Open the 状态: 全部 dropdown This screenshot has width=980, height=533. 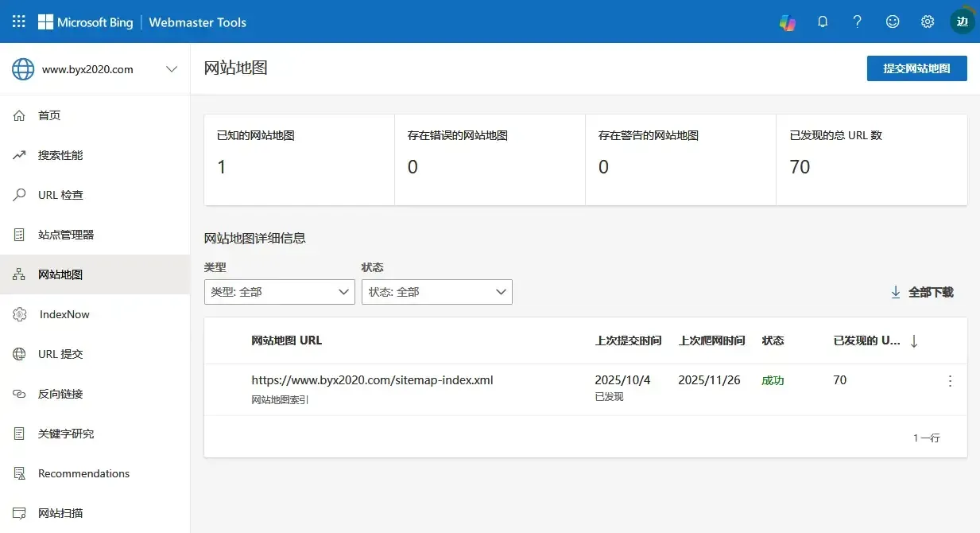[436, 292]
